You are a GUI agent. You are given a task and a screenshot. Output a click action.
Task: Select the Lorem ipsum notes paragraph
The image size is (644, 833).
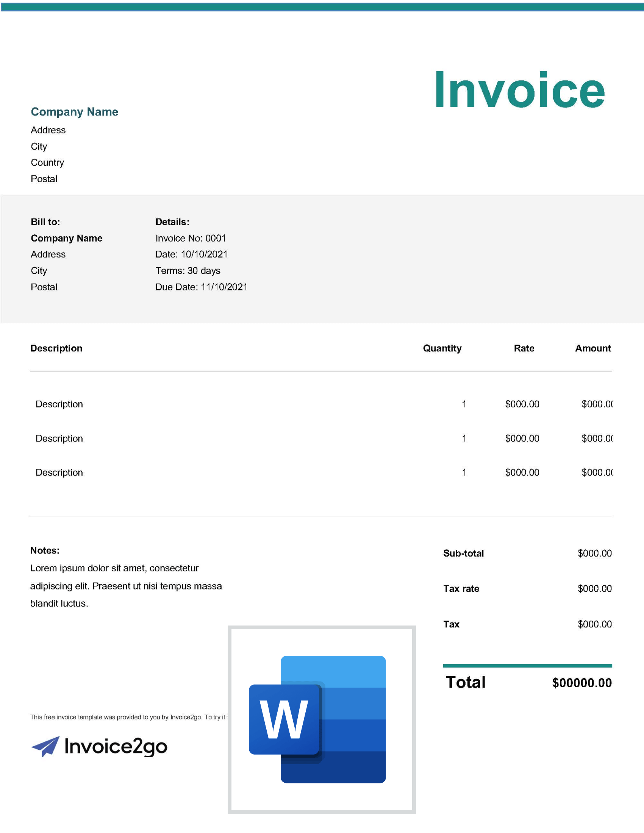pyautogui.click(x=125, y=586)
